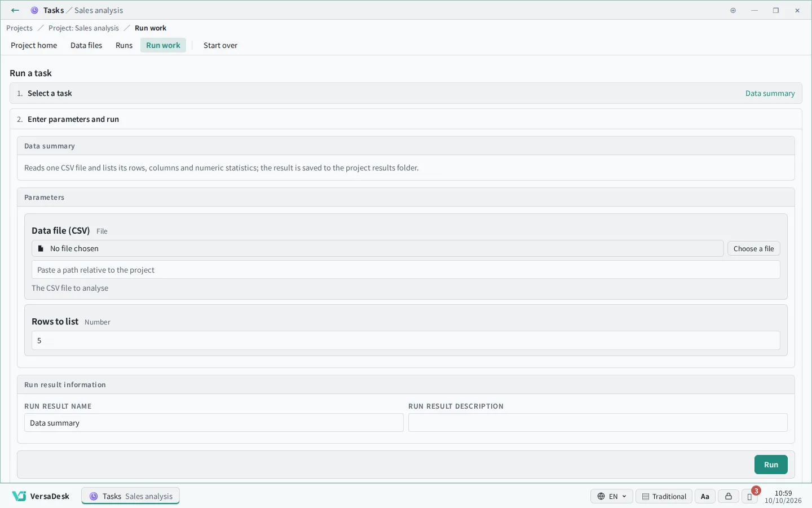Click the No file chosen text
The width and height of the screenshot is (812, 508).
click(74, 248)
